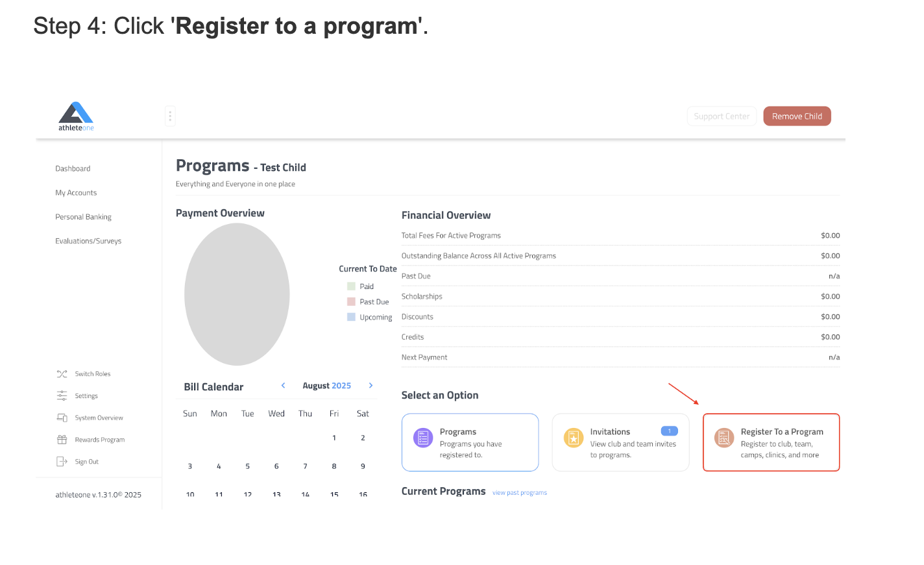Viewport: 924px width, 565px height.
Task: Click the System Overview icon
Action: (62, 418)
